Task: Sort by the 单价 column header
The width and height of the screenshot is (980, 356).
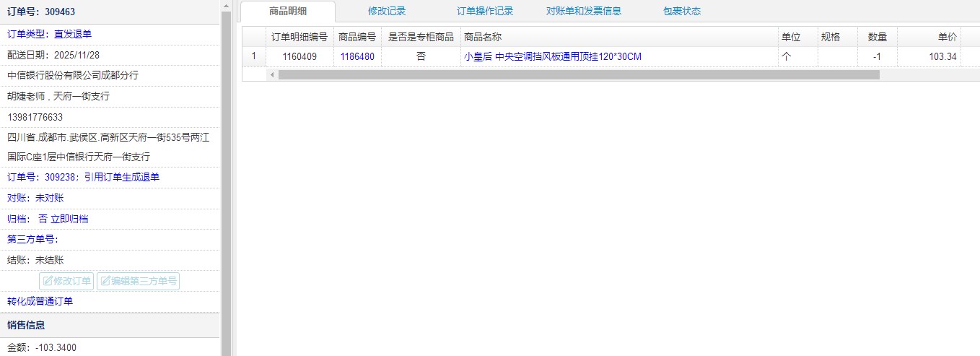Action: (947, 37)
